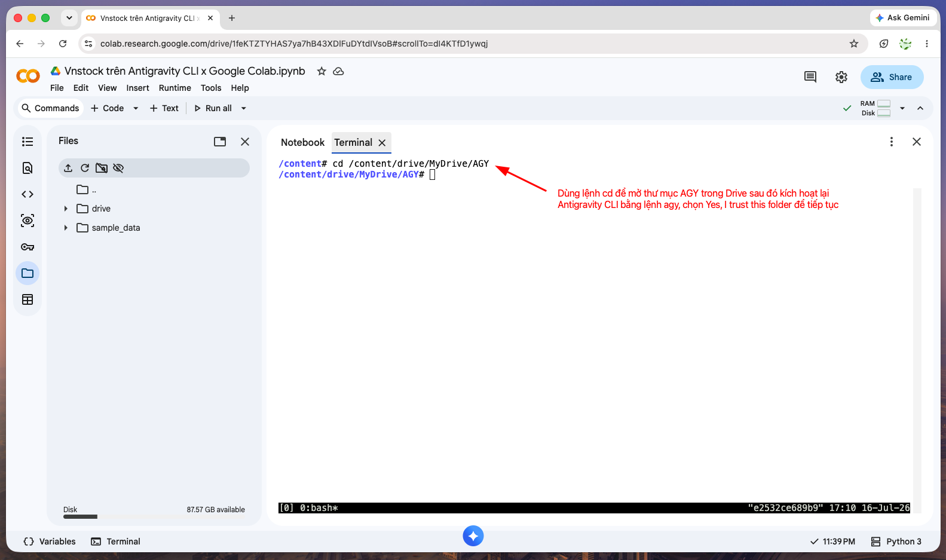
Task: Open the code snippets sidebar icon
Action: point(27,194)
